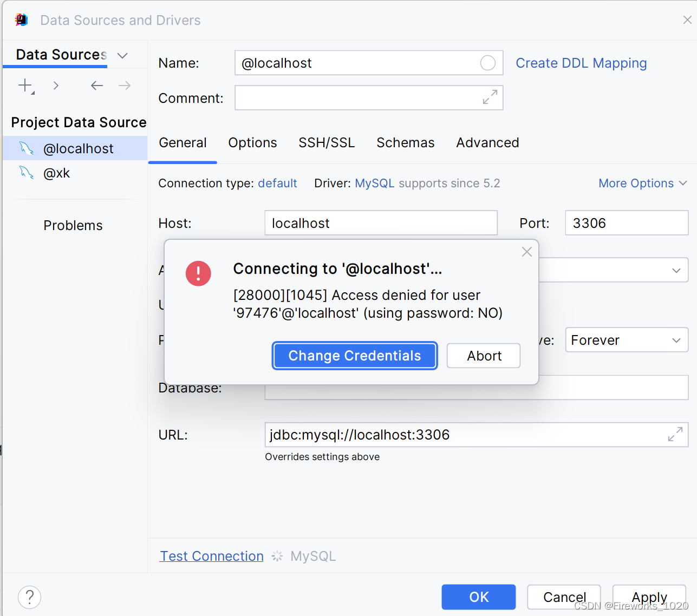Click the MySQL icon beside @xk
Screen dimensions: 697x616
27,172
